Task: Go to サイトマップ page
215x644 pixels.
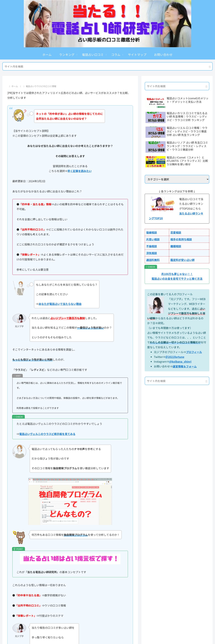Action: [x=137, y=55]
